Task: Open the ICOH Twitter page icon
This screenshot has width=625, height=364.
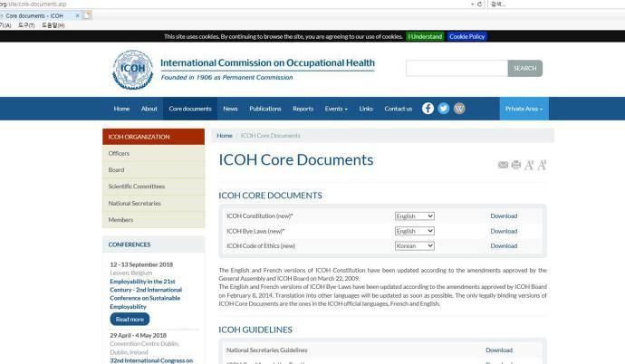Action: point(444,109)
